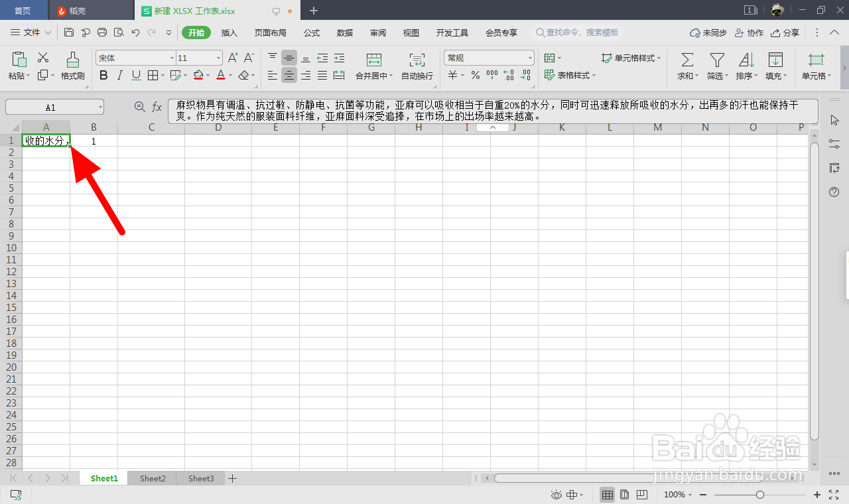
Task: Click the 格式刷 (Format Painter) icon
Action: point(72,66)
